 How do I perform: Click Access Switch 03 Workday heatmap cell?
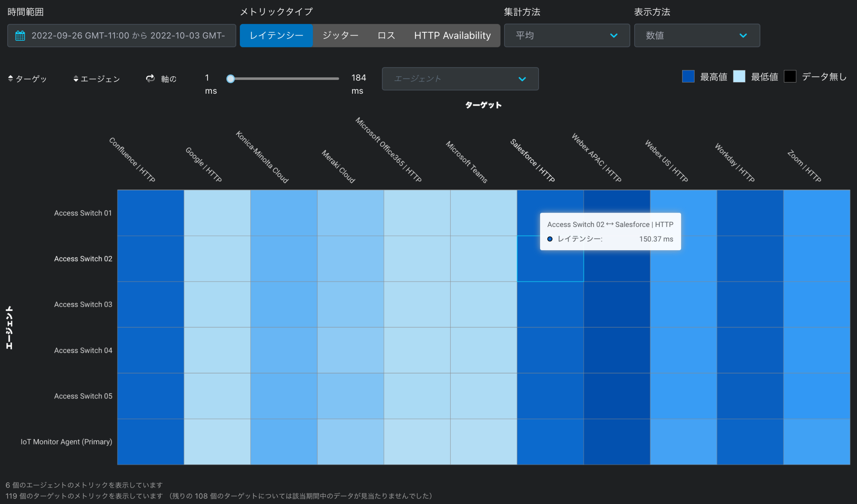pos(750,304)
